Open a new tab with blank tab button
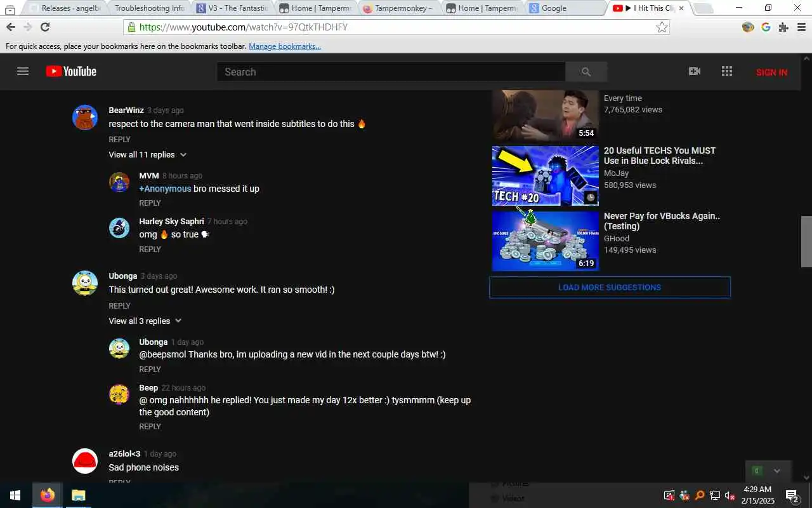Screen dimensions: 812x508 point(703,8)
